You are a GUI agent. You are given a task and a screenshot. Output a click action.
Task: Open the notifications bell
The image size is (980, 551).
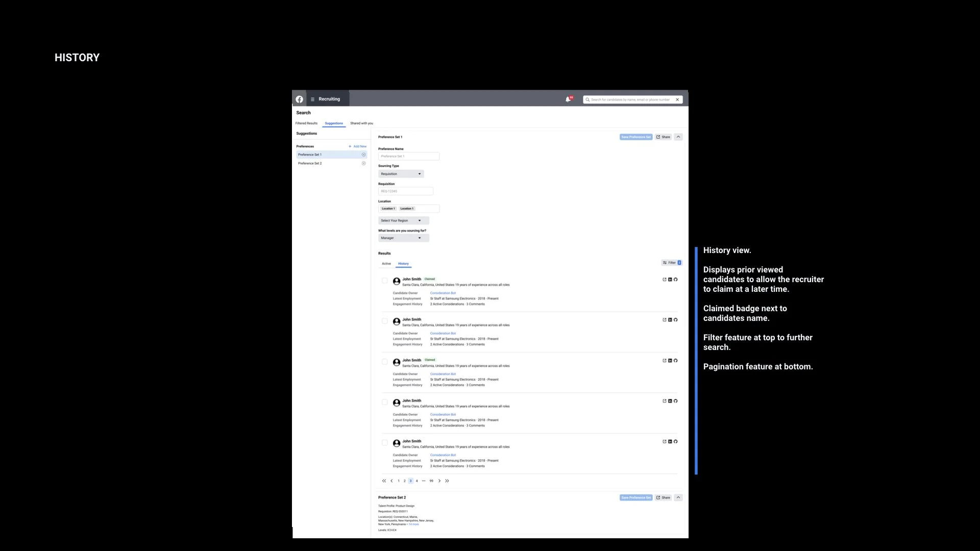pos(568,99)
